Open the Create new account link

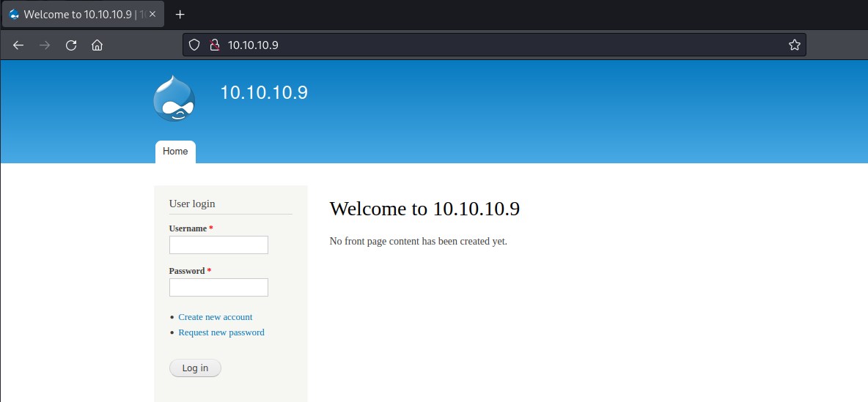tap(215, 317)
